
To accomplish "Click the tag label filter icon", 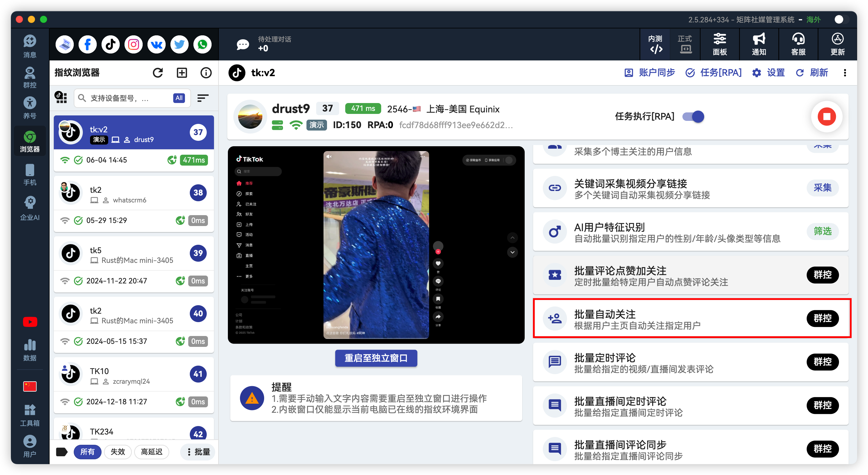I will (x=62, y=452).
